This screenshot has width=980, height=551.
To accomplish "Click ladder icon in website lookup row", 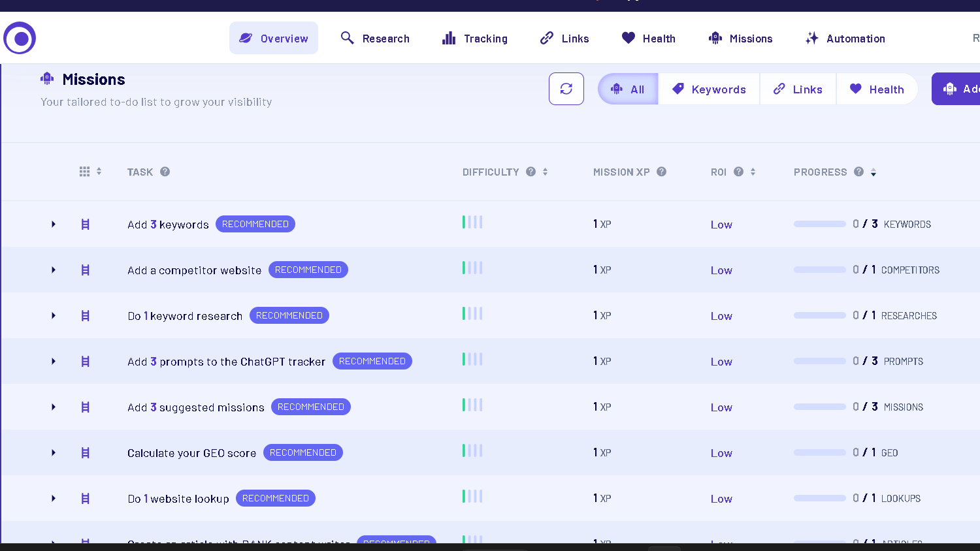I will [85, 499].
